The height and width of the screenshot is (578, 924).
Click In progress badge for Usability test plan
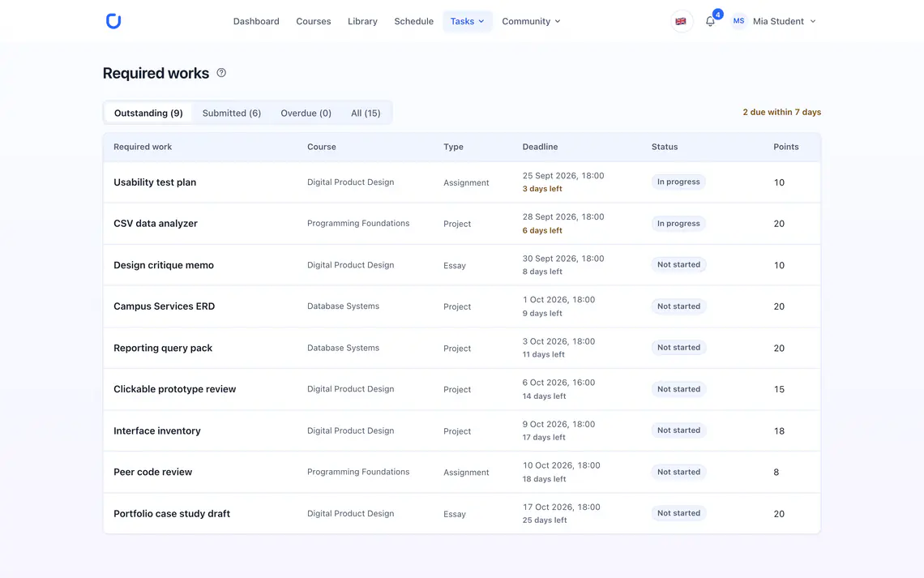click(x=678, y=182)
